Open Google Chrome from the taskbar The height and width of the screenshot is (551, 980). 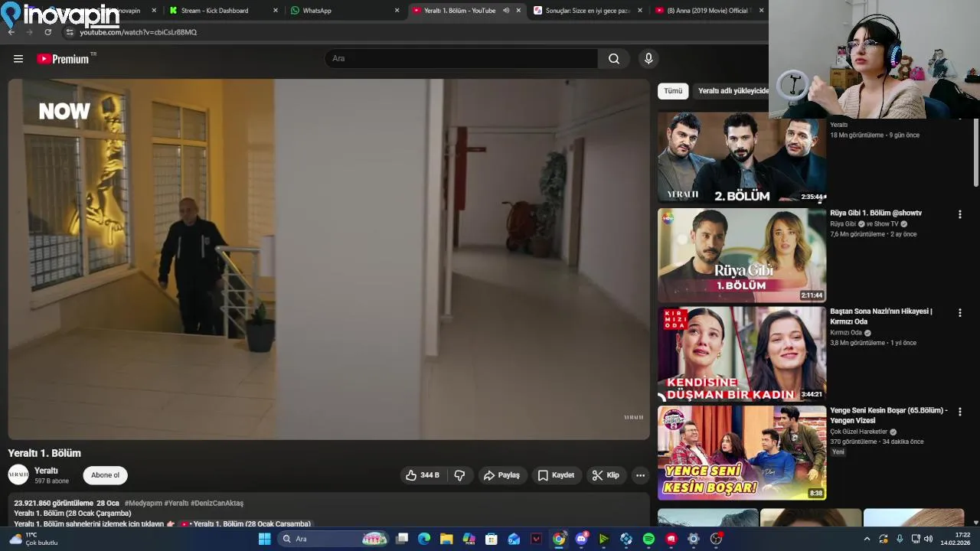(559, 539)
